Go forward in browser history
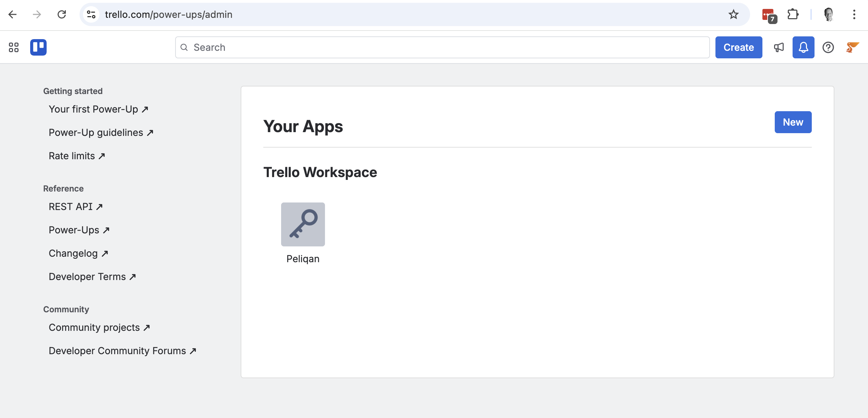The width and height of the screenshot is (868, 418). pyautogui.click(x=37, y=14)
